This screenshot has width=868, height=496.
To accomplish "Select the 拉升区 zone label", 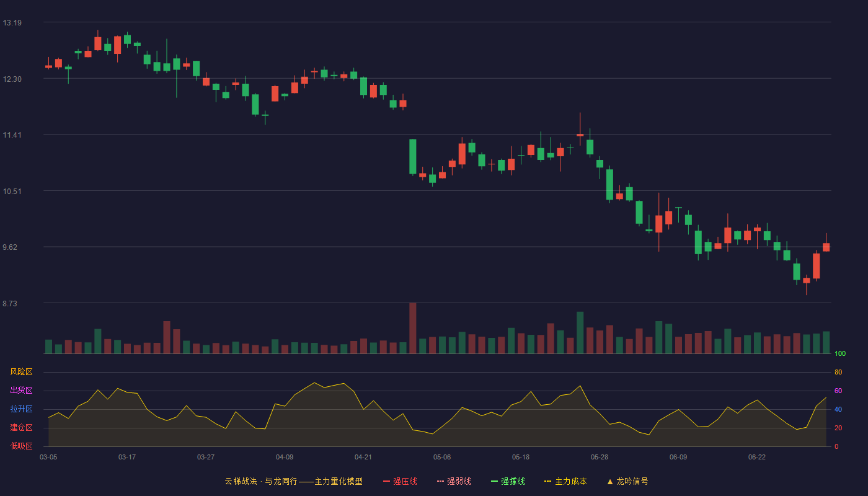I will 21,409.
